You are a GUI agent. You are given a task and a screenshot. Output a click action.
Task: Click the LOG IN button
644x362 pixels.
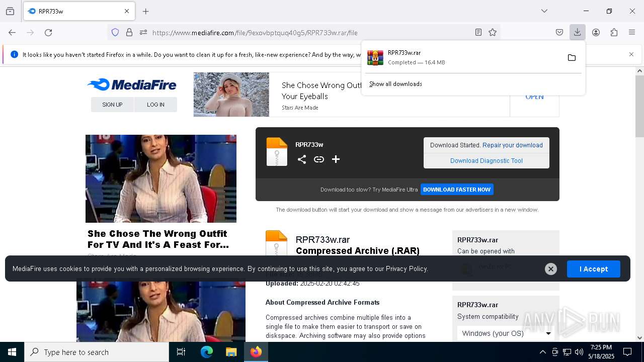(155, 105)
